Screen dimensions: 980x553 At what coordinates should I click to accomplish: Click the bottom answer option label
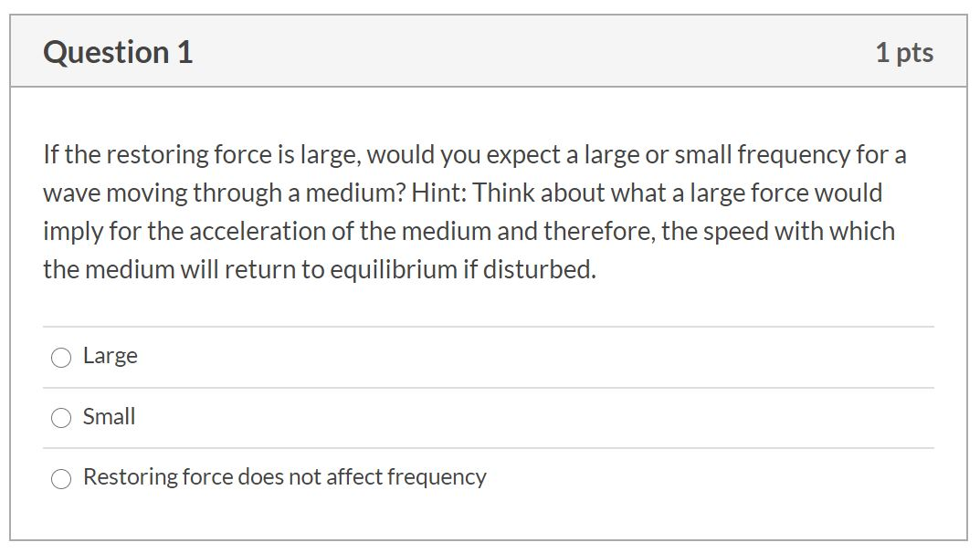click(284, 476)
